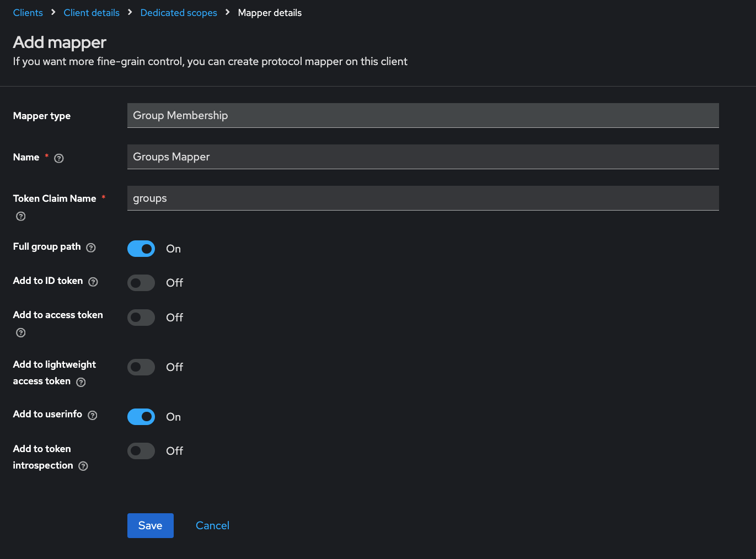The width and height of the screenshot is (756, 559).
Task: Enable the Add to ID token switch
Action: (x=141, y=283)
